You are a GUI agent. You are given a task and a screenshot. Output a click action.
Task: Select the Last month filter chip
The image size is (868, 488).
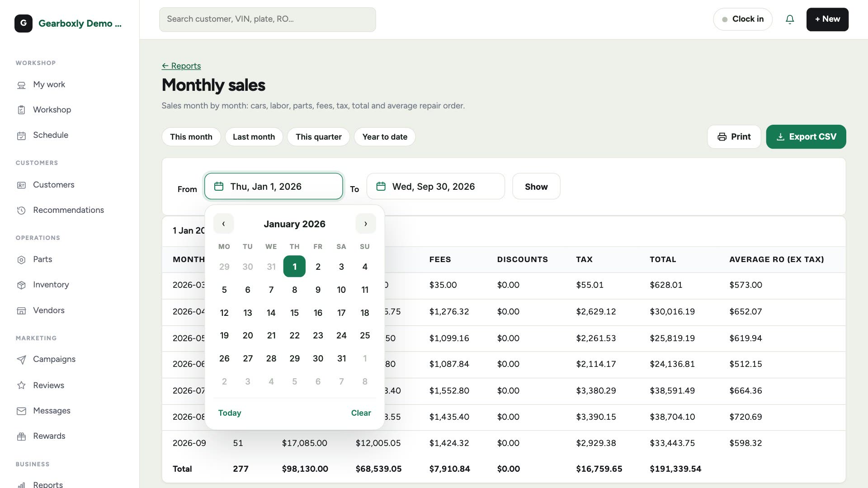click(x=254, y=137)
